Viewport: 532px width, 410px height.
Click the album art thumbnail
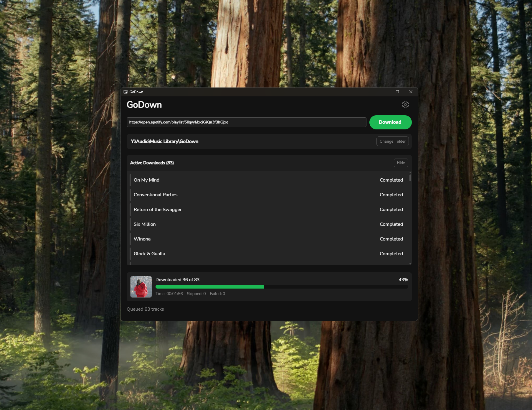click(x=141, y=287)
